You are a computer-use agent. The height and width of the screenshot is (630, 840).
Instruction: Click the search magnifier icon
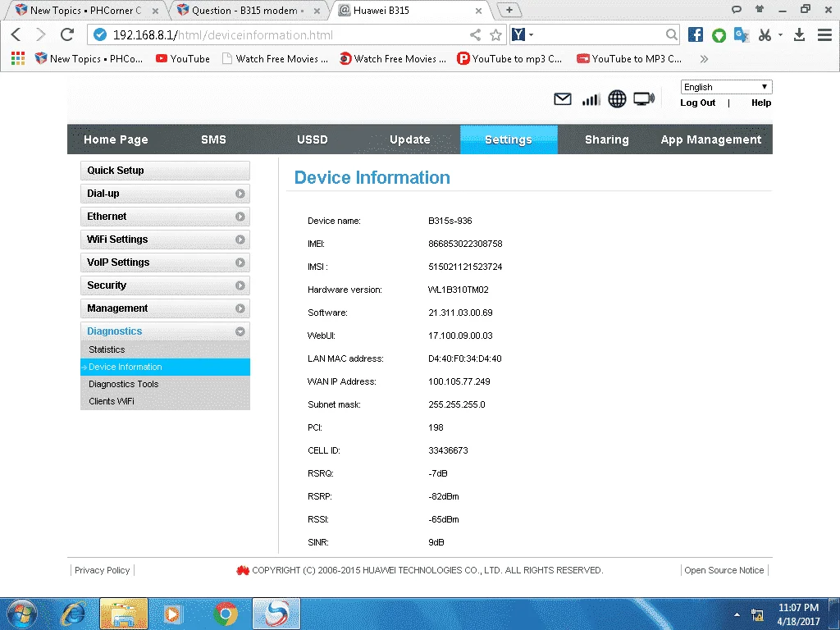(671, 34)
